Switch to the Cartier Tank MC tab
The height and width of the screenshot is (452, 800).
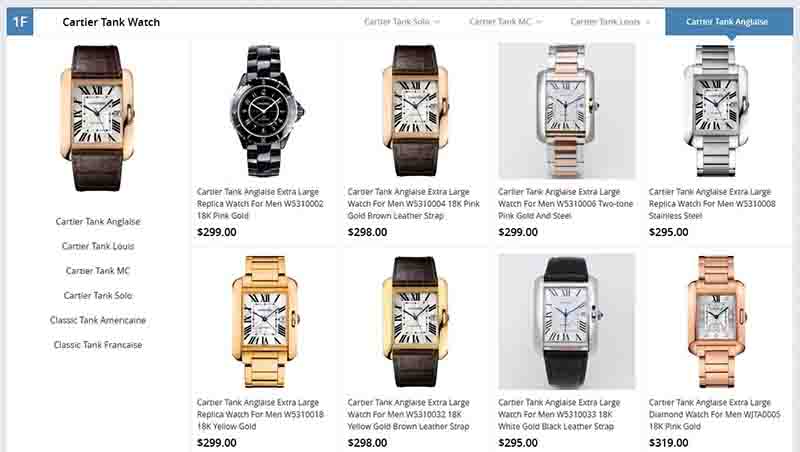(x=500, y=21)
